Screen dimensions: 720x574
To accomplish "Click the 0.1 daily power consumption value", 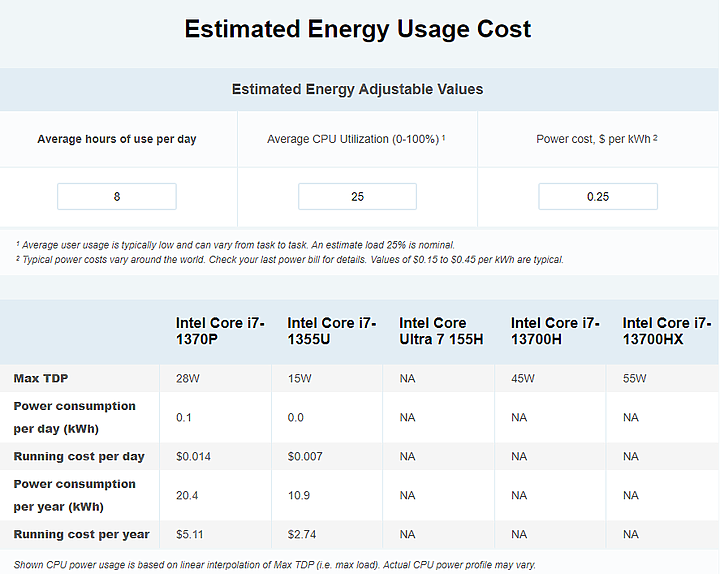I will [x=184, y=417].
